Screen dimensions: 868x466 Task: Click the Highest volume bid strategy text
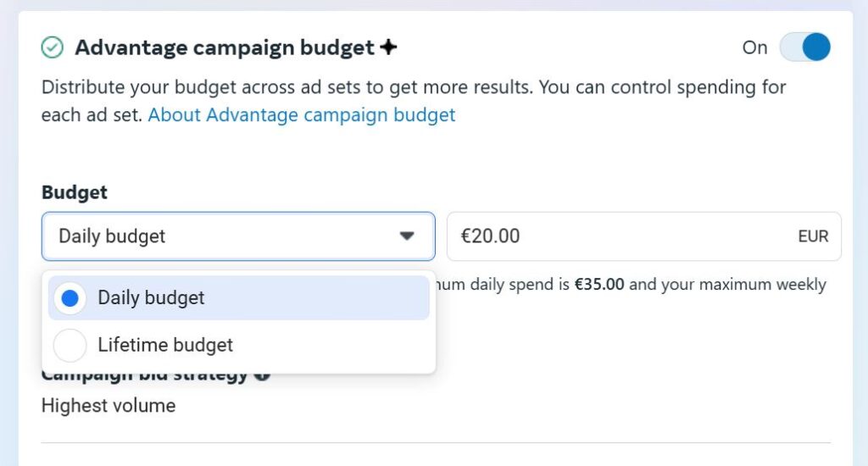[108, 406]
